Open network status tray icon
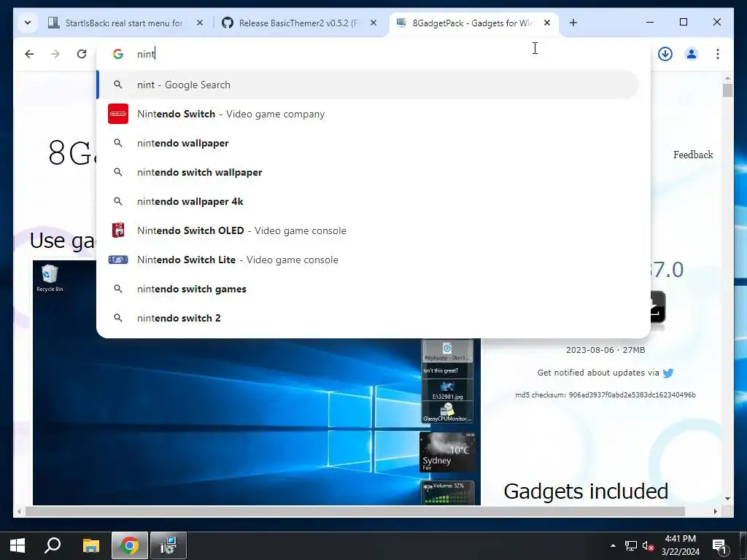The height and width of the screenshot is (560, 747). [631, 545]
